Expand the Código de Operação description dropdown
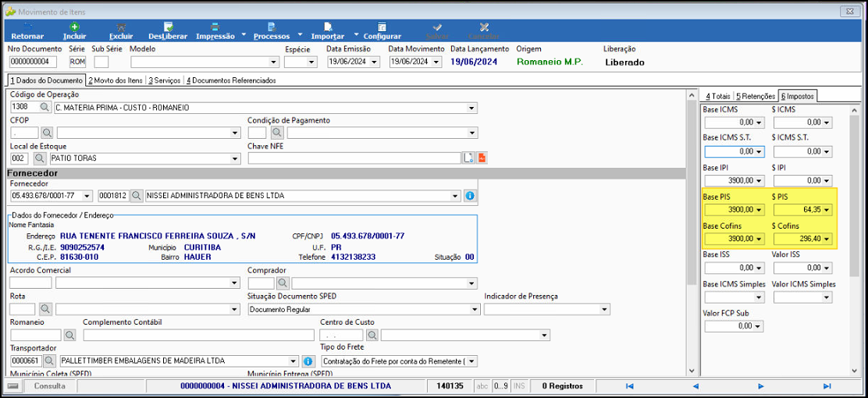The image size is (868, 398). point(471,108)
